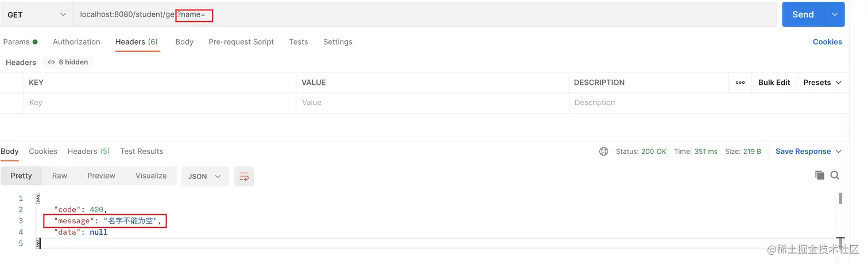The height and width of the screenshot is (264, 868).
Task: Click the DESCRIPTION column header
Action: pos(599,83)
